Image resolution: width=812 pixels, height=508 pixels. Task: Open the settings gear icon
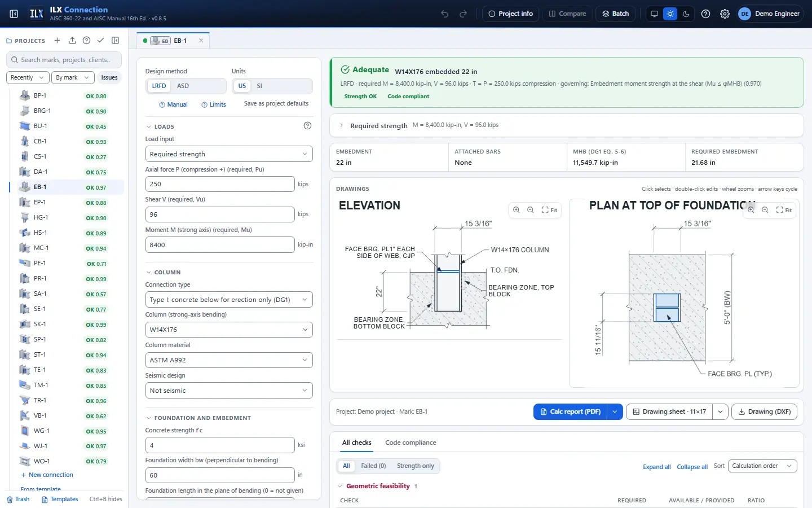click(725, 14)
